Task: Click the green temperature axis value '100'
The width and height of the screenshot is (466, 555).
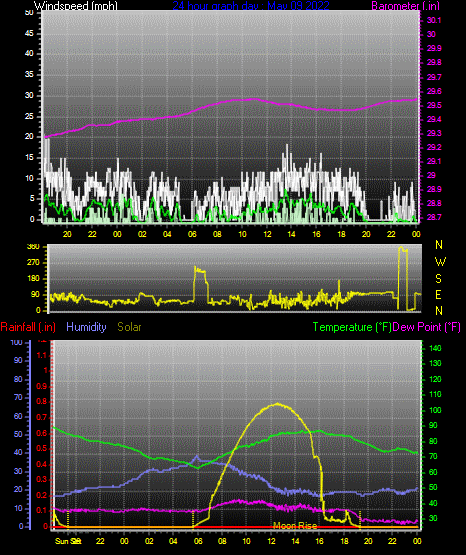Action: click(x=435, y=410)
